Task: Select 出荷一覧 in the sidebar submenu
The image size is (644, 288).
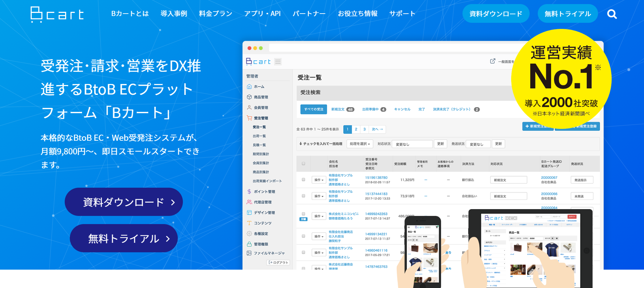Action: (x=259, y=136)
